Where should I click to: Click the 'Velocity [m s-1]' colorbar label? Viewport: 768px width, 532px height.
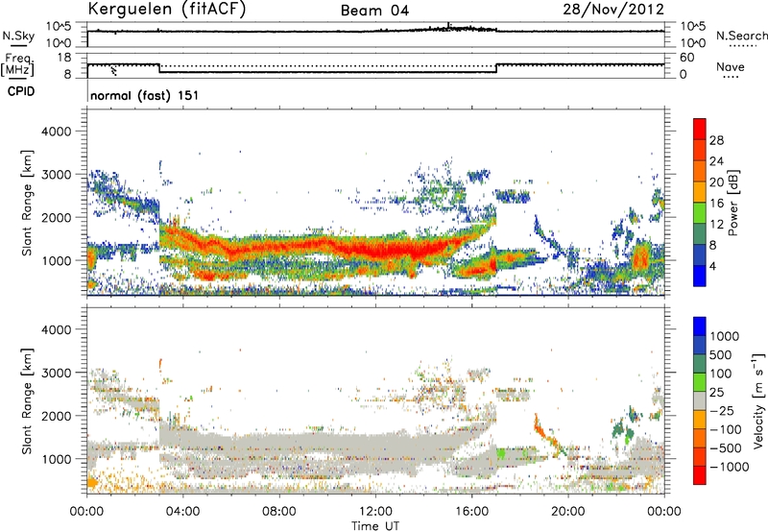(758, 400)
